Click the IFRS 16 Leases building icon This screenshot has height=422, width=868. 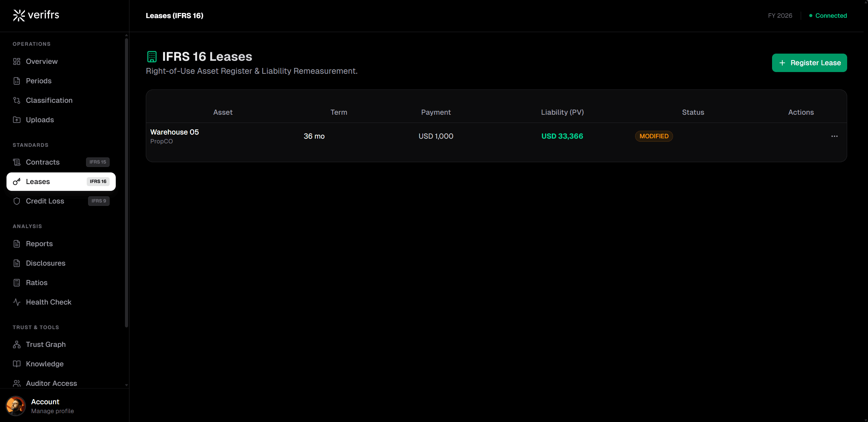pyautogui.click(x=152, y=57)
